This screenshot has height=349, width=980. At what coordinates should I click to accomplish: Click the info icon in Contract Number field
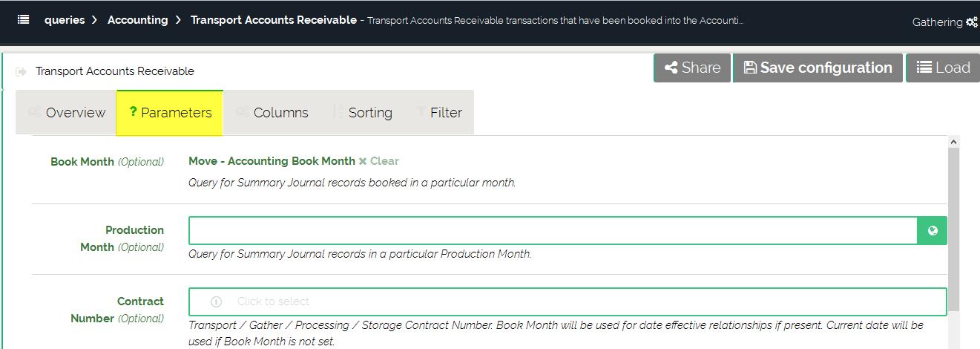click(216, 301)
